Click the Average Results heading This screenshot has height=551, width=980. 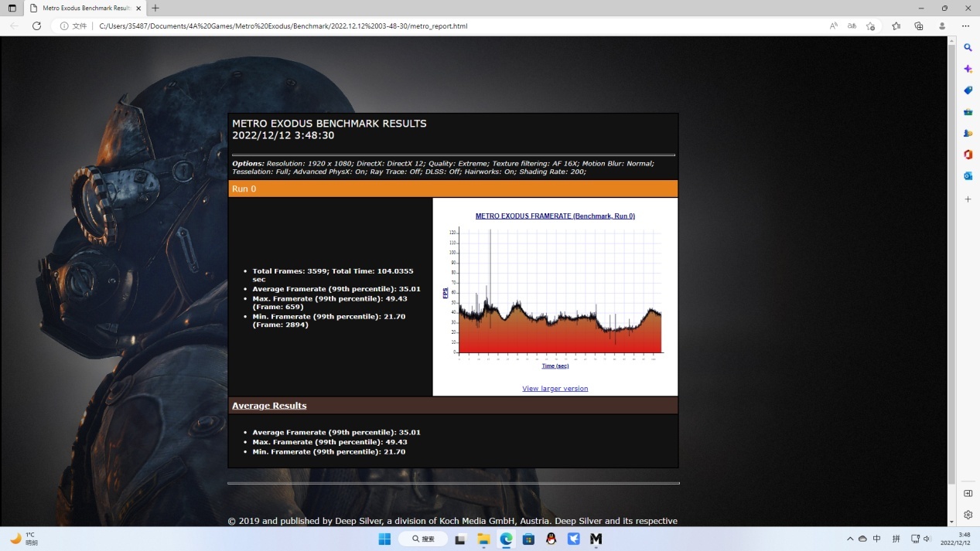coord(269,406)
